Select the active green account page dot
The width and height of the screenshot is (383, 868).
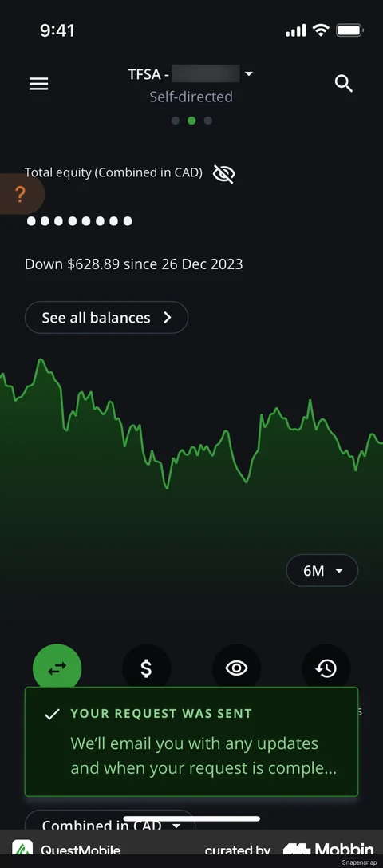[191, 121]
